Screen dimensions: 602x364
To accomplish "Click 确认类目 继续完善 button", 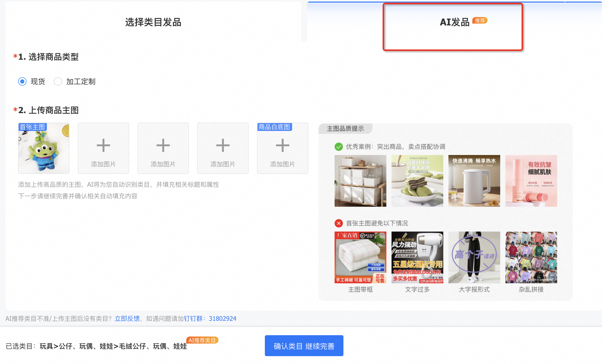I will tap(304, 346).
